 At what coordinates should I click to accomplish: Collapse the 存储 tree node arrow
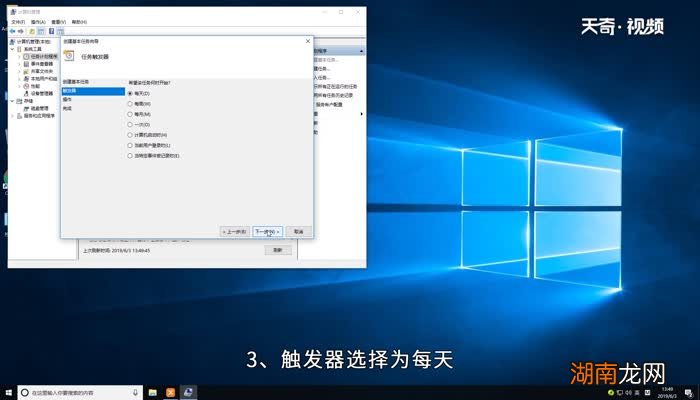(13, 101)
